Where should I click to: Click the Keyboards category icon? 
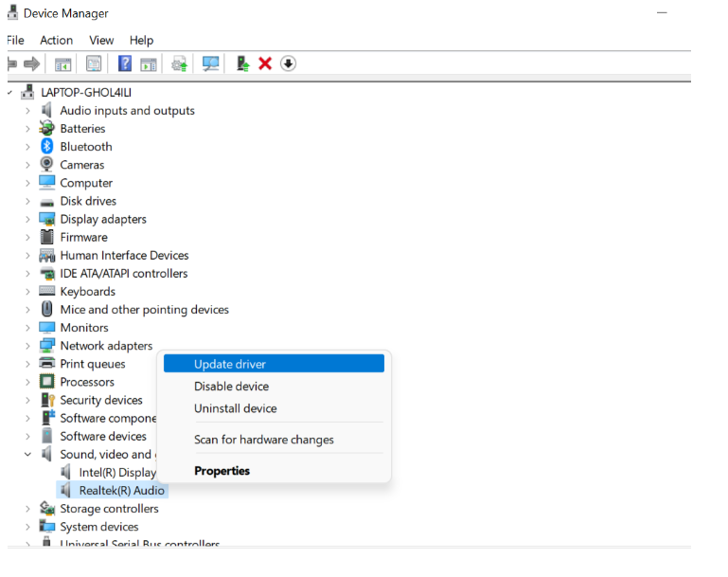(47, 291)
